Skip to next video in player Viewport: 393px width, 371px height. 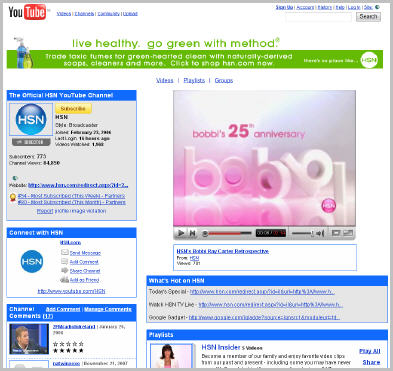pos(192,233)
